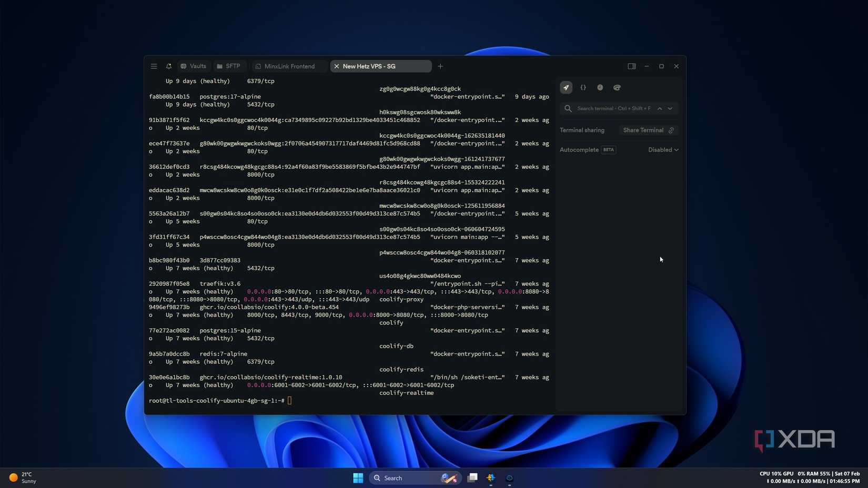Click the coolify-redis container name
868x488 pixels.
(401, 370)
